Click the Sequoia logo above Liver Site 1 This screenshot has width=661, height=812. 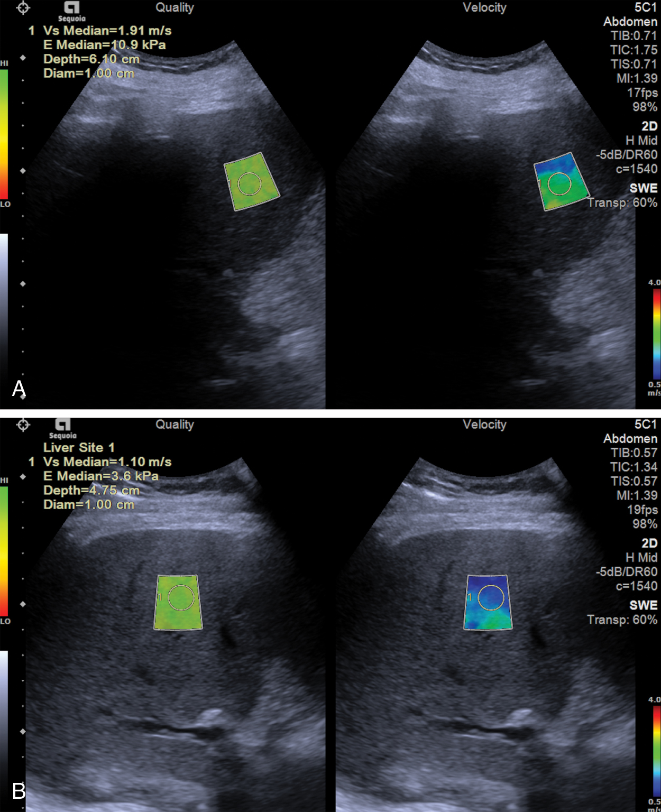pyautogui.click(x=63, y=428)
